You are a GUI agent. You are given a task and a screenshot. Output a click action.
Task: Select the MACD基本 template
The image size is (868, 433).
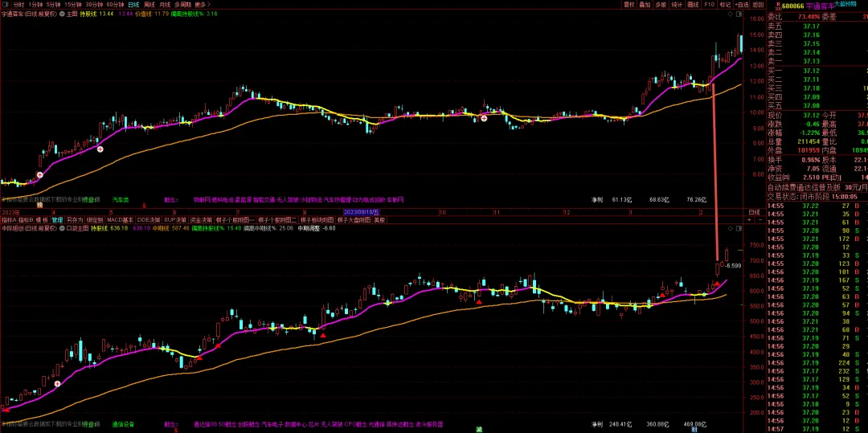(x=120, y=219)
